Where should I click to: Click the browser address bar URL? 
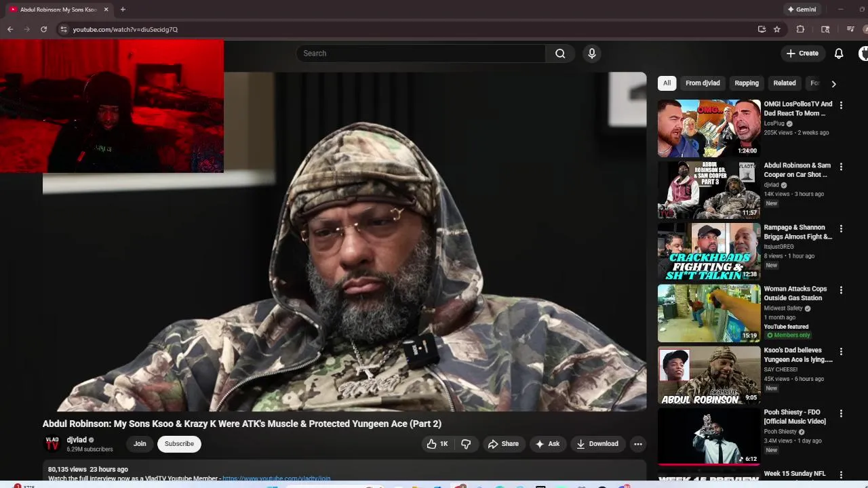[x=125, y=30]
